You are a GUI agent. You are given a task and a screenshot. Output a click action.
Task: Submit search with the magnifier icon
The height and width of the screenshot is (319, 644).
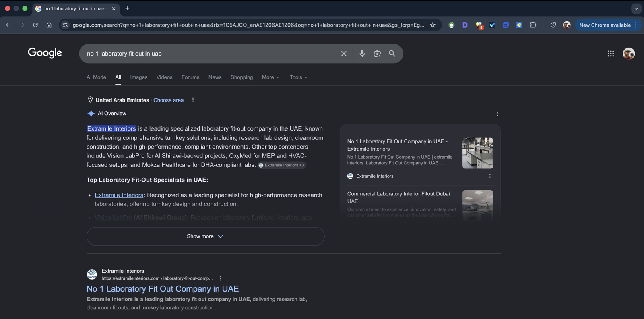(392, 54)
